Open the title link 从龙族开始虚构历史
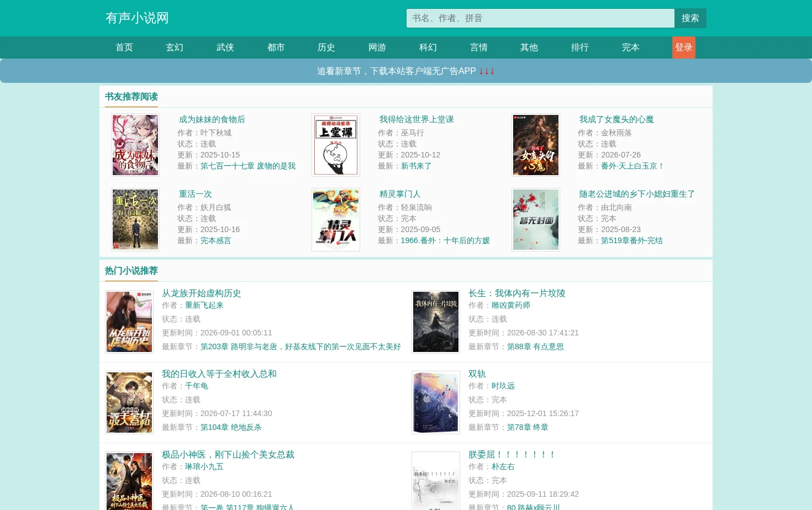 pos(202,293)
